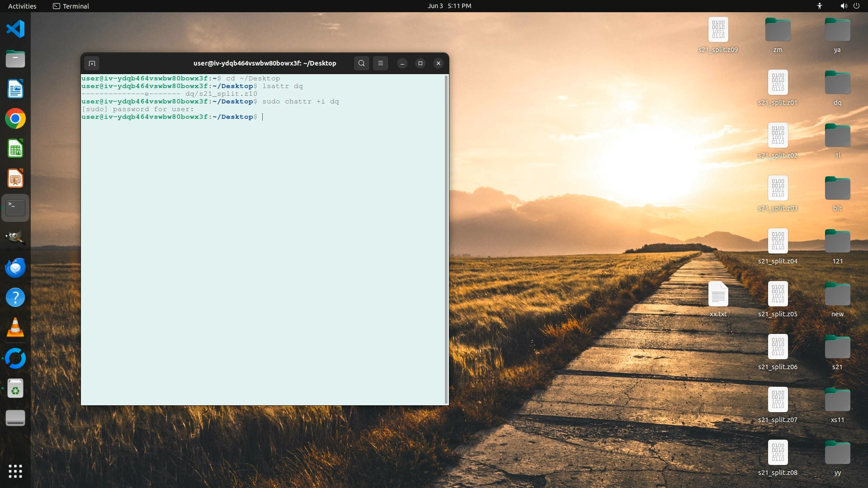Show all applications grid
This screenshot has height=488, width=868.
point(15,471)
